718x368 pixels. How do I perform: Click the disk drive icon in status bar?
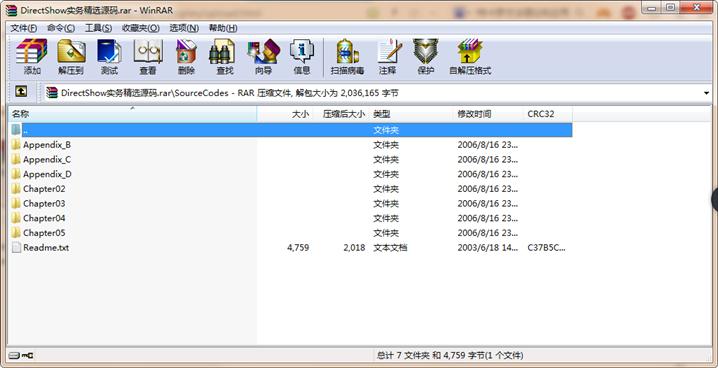pos(14,355)
